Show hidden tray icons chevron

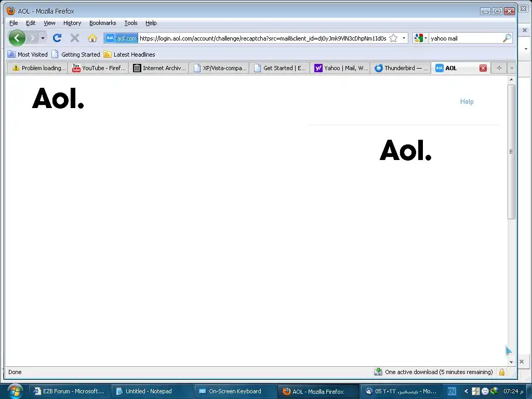pyautogui.click(x=466, y=391)
